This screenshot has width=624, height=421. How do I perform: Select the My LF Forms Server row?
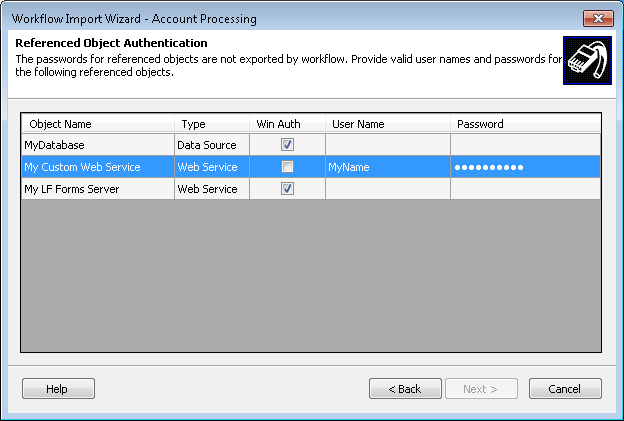pos(97,189)
